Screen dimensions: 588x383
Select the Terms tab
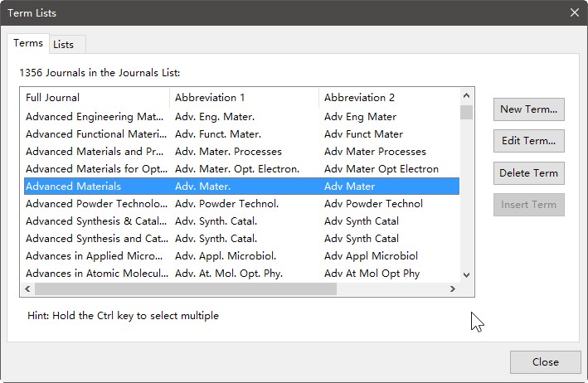coord(28,43)
